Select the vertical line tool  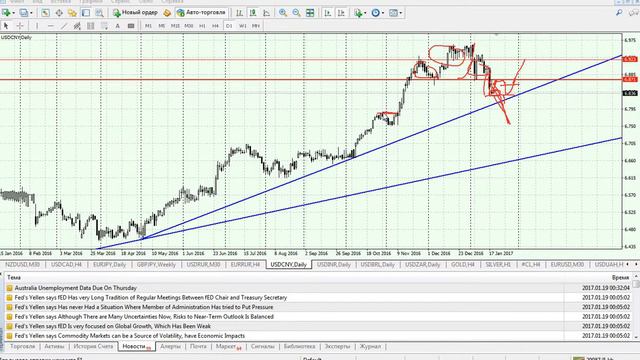point(37,26)
